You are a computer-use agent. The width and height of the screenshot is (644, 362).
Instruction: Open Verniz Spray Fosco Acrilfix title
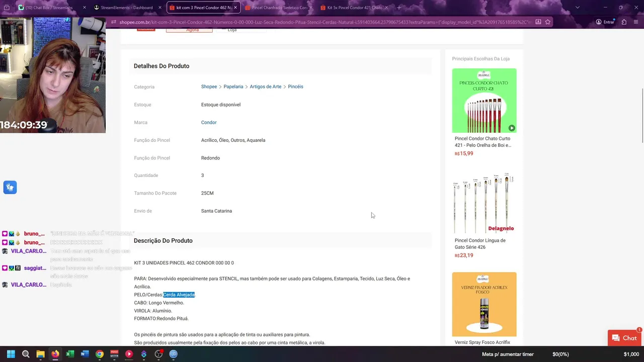point(482,342)
